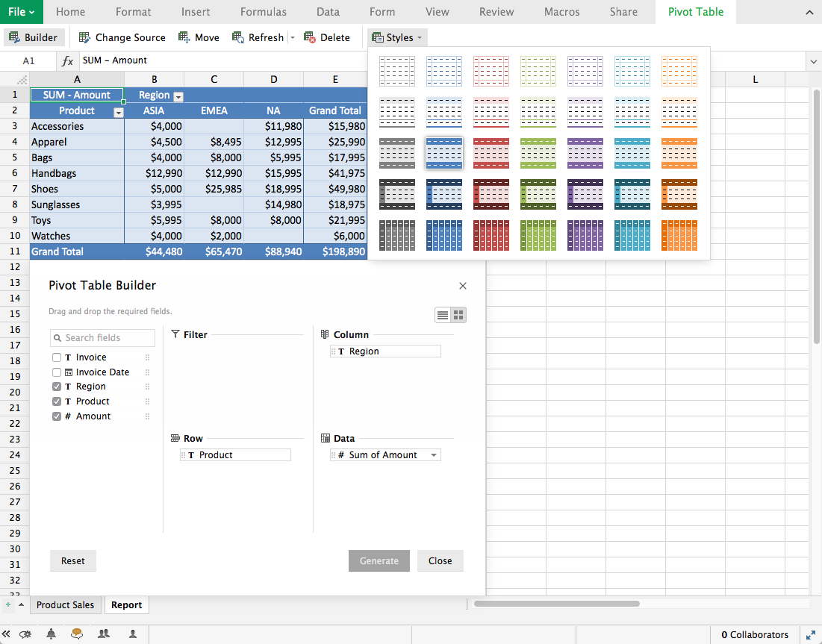Close the Pivot Table Builder panel with X
Image resolution: width=822 pixels, height=644 pixels.
(462, 286)
